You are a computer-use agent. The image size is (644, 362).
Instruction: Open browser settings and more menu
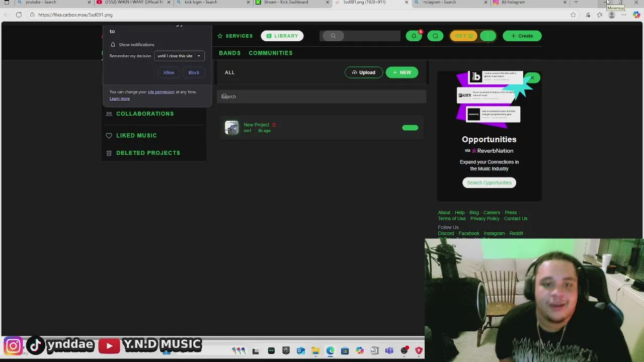624,15
